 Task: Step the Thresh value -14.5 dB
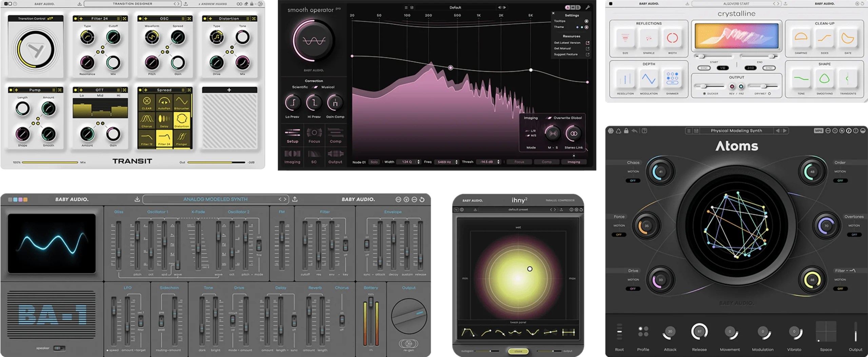tap(498, 162)
